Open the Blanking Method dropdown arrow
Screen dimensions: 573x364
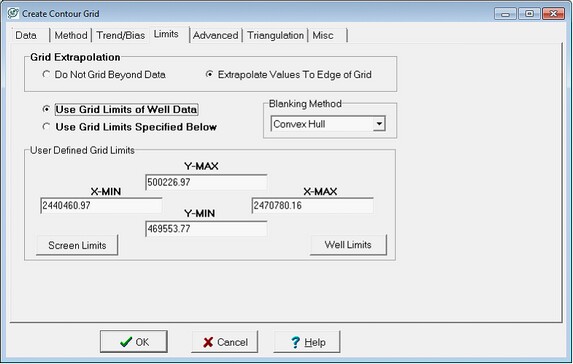click(x=379, y=124)
